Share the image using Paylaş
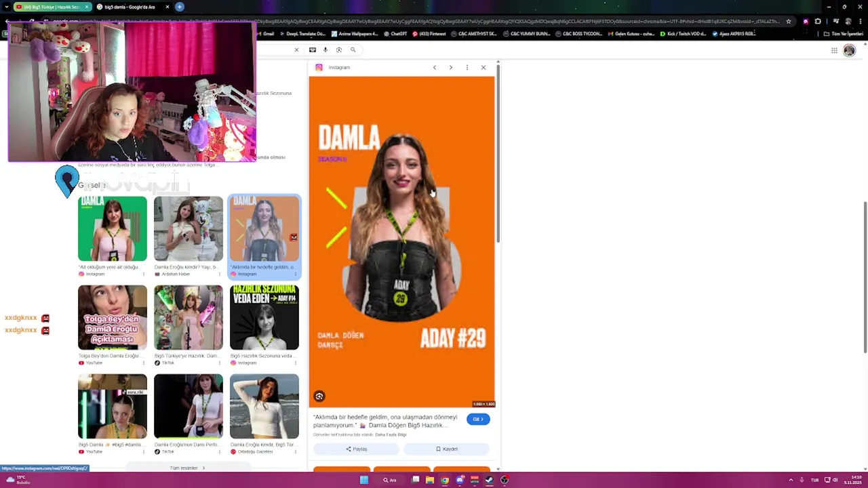868x488 pixels. 357,449
